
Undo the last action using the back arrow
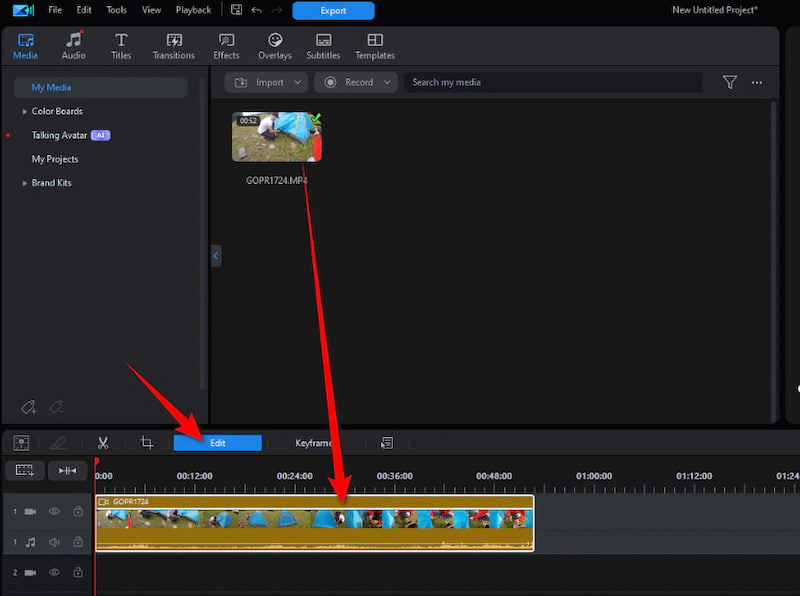tap(256, 10)
